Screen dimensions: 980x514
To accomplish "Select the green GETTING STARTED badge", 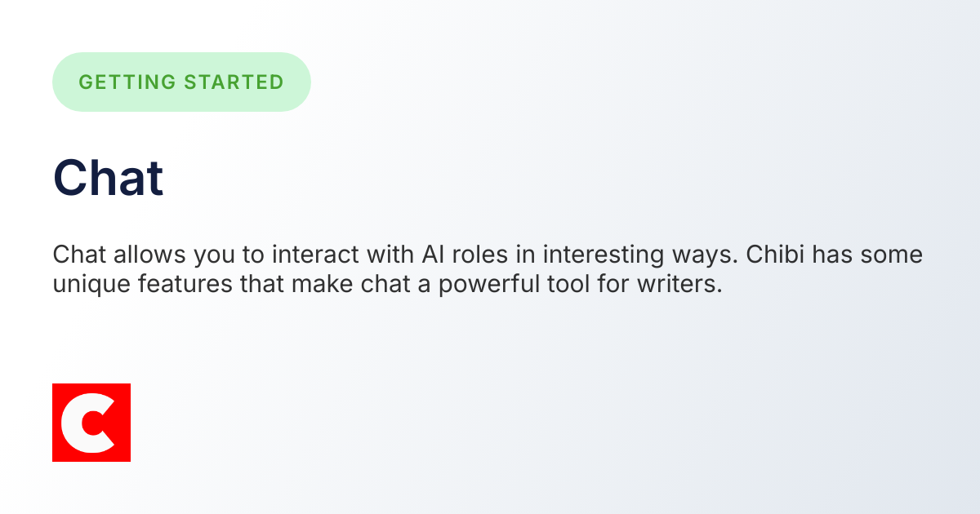I will point(181,82).
